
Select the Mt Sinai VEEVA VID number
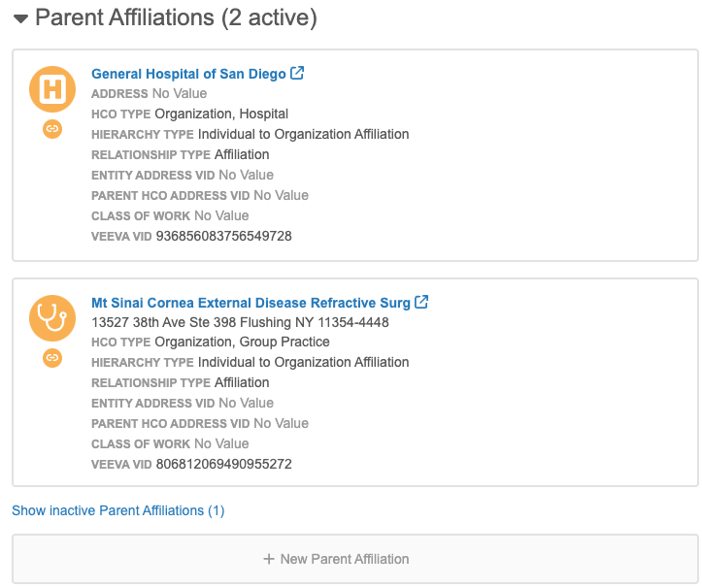point(223,464)
